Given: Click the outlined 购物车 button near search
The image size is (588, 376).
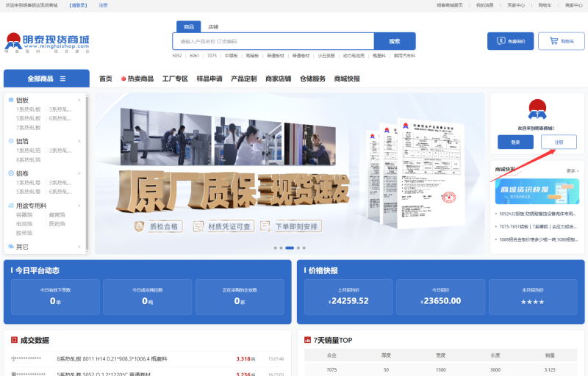Looking at the screenshot, I should coord(562,41).
